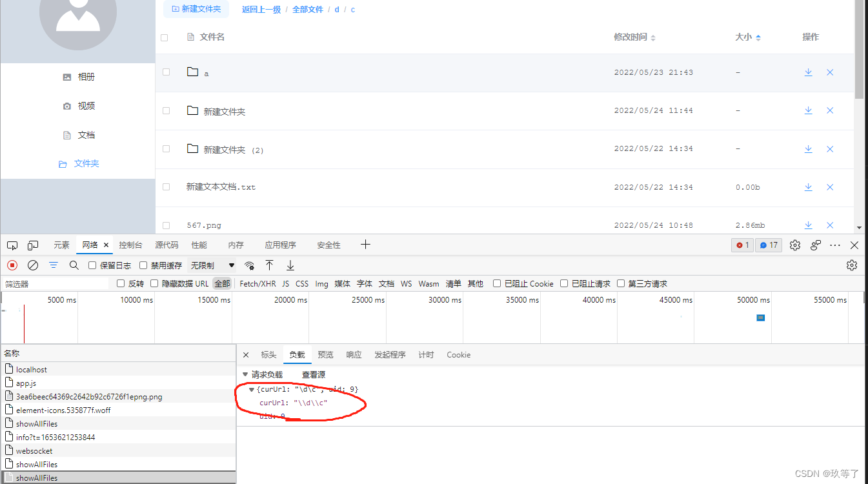
Task: Open search in the Network panel
Action: click(74, 265)
